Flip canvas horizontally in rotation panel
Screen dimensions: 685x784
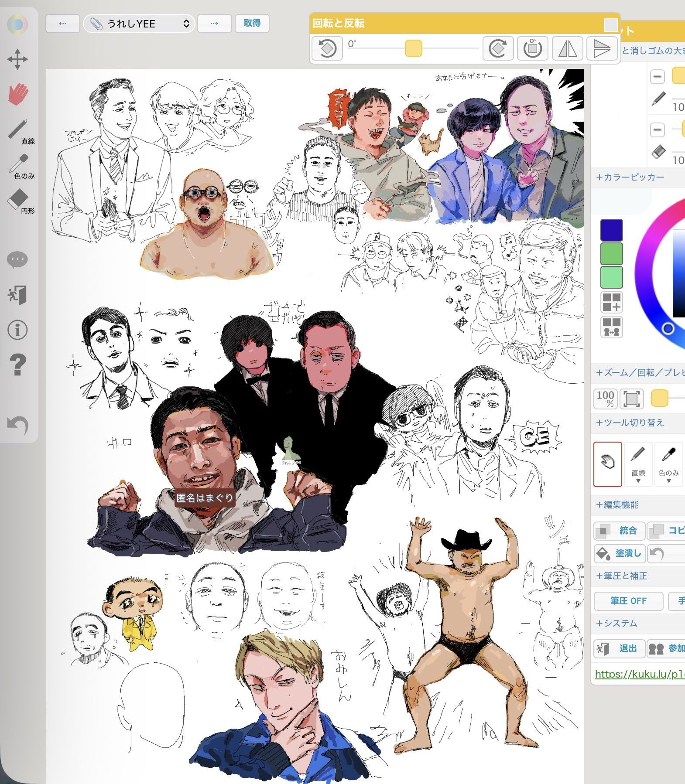pyautogui.click(x=567, y=48)
